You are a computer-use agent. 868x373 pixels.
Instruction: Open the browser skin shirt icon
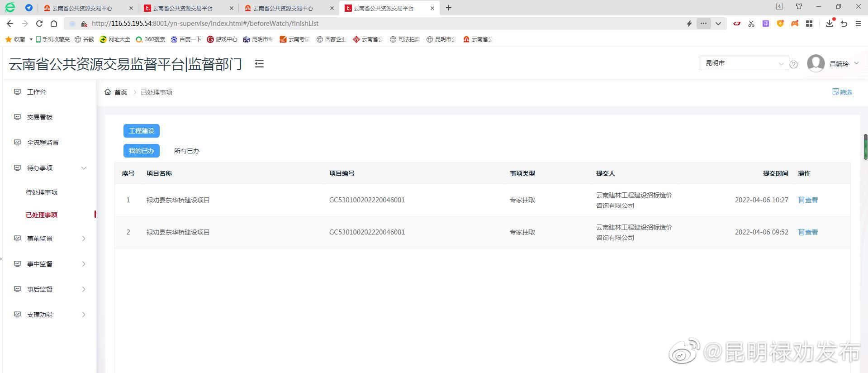[799, 6]
